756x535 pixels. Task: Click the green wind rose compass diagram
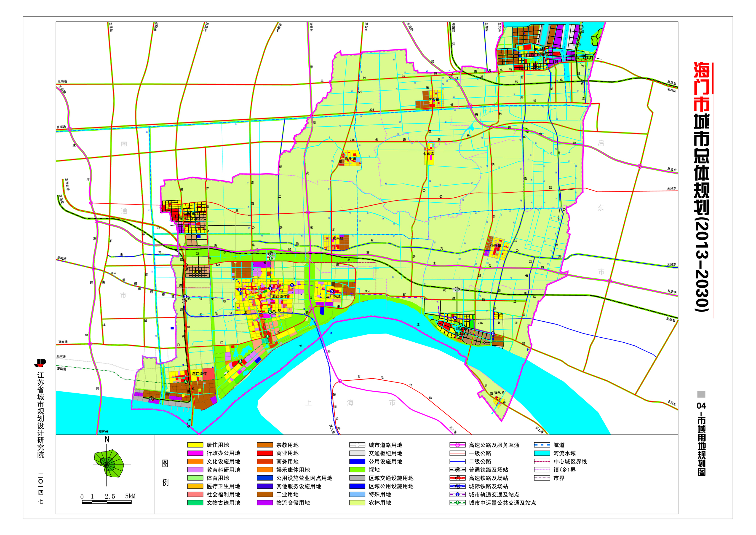[109, 464]
